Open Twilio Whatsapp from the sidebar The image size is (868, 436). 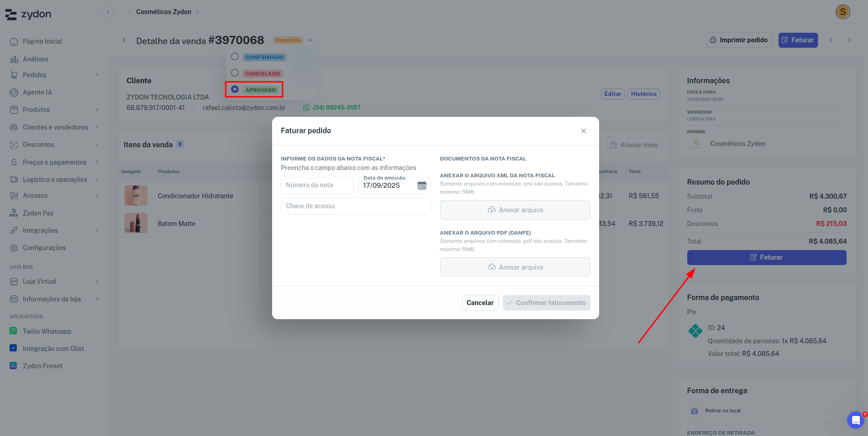(x=47, y=331)
